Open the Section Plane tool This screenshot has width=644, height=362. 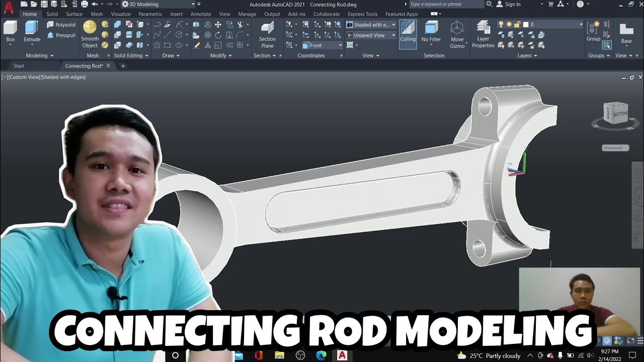(x=267, y=34)
